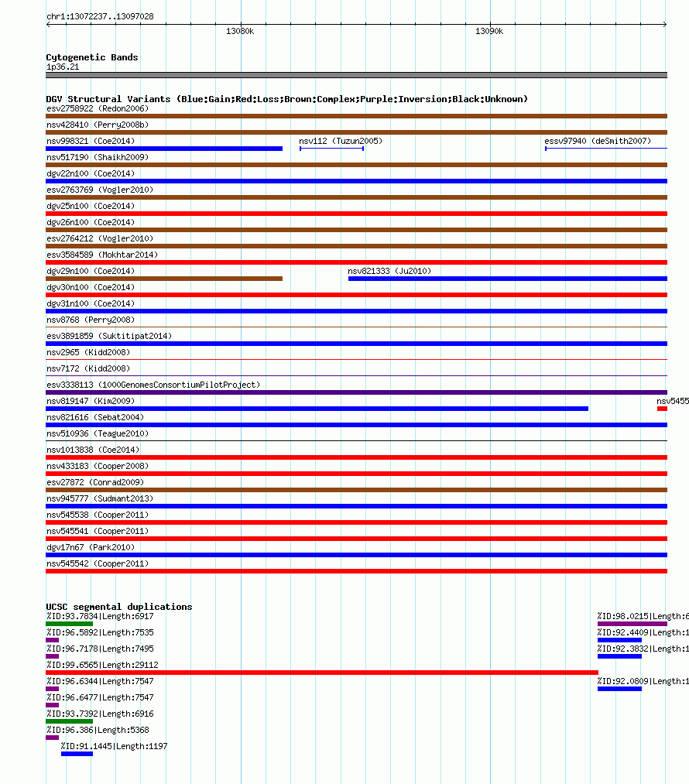Image resolution: width=689 pixels, height=784 pixels.
Task: Click the Cytogenetic Bands track title
Action: pos(92,57)
